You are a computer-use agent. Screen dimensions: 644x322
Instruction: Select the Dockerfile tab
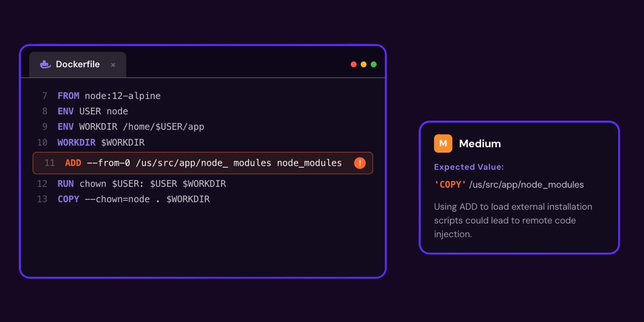click(78, 65)
